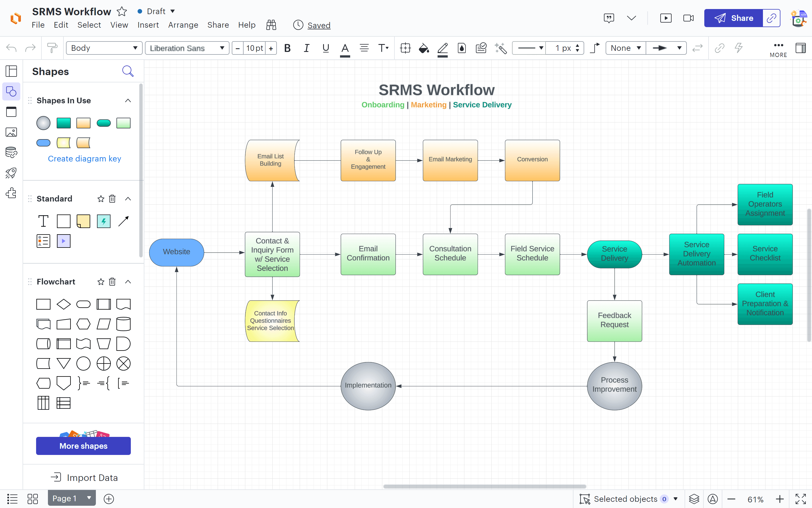812x508 pixels.
Task: Click the More shapes button
Action: coord(83,446)
